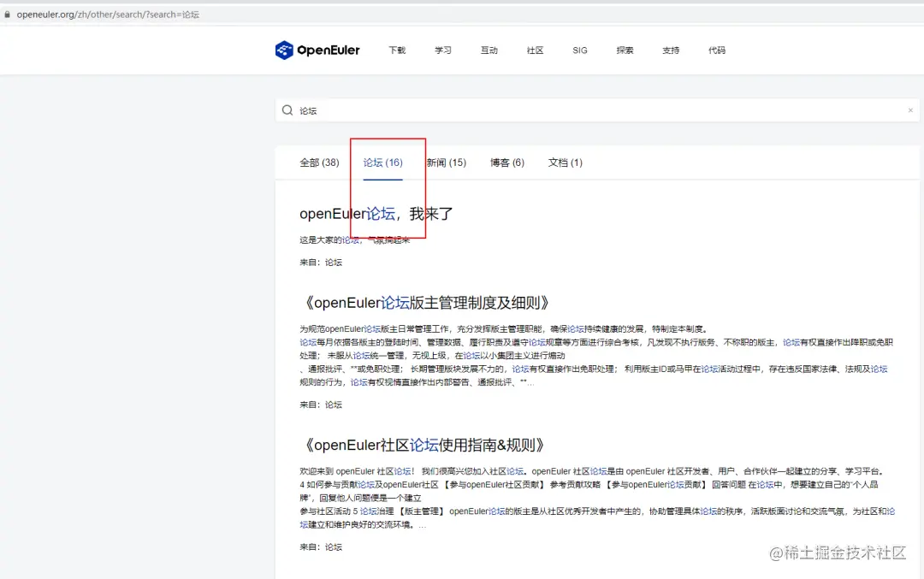
Task: Open the 互动 navigation menu
Action: pyautogui.click(x=489, y=51)
